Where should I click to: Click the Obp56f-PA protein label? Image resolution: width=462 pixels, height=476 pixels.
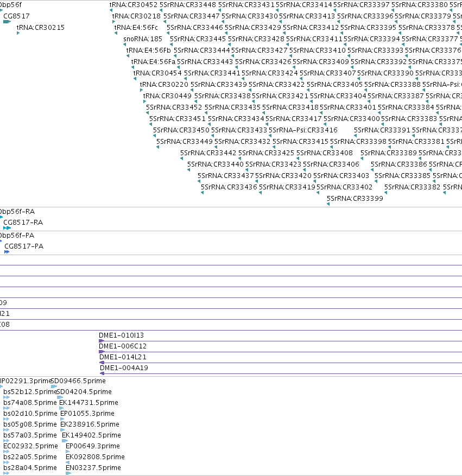(x=17, y=236)
